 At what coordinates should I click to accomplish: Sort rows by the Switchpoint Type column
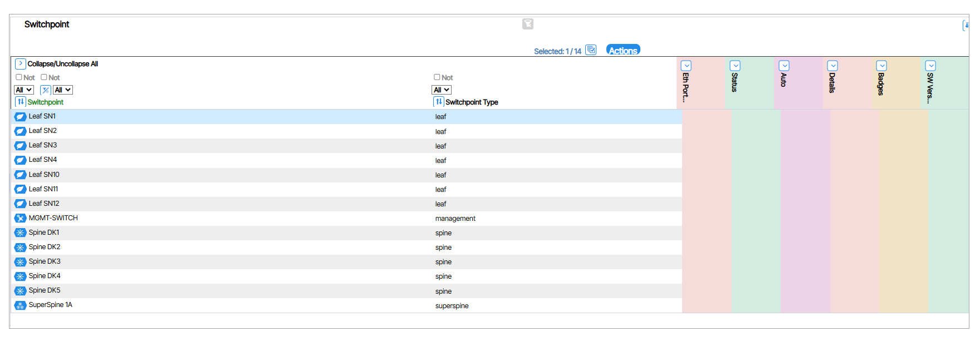(439, 102)
